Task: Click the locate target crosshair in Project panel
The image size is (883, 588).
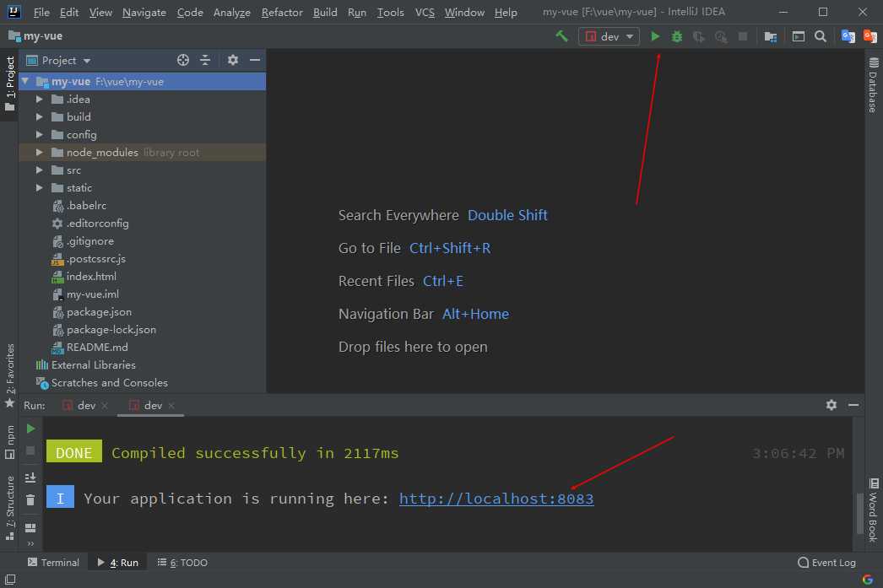Action: pyautogui.click(x=183, y=60)
